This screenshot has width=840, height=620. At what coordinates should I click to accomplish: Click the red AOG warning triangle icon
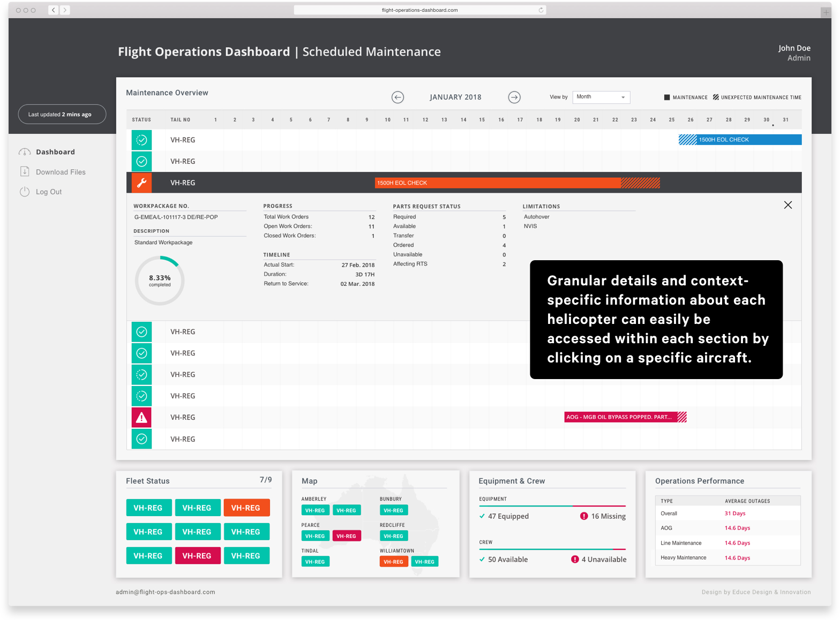[142, 417]
